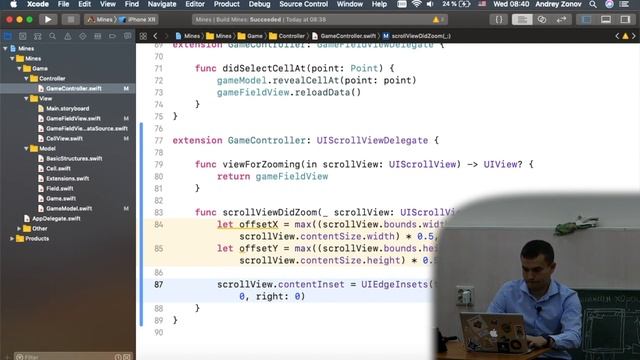Open Siri from the menu bar
The width and height of the screenshot is (640, 360).
tap(609, 4)
